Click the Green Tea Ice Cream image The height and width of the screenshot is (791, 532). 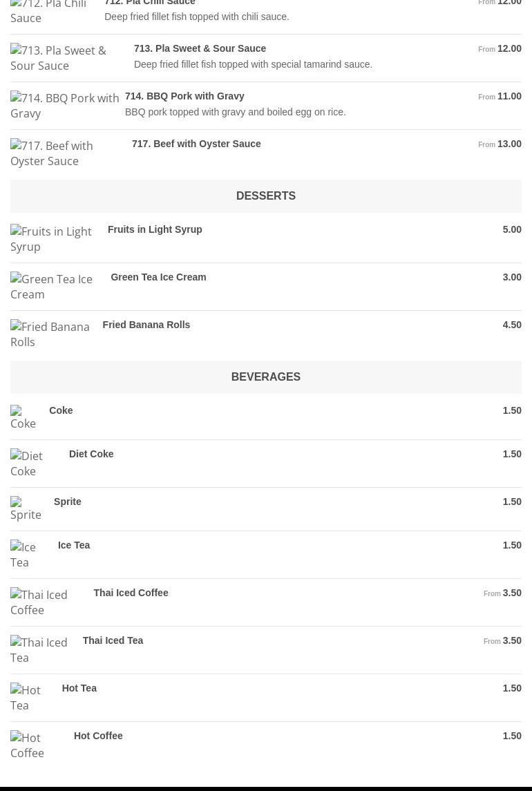[55, 287]
